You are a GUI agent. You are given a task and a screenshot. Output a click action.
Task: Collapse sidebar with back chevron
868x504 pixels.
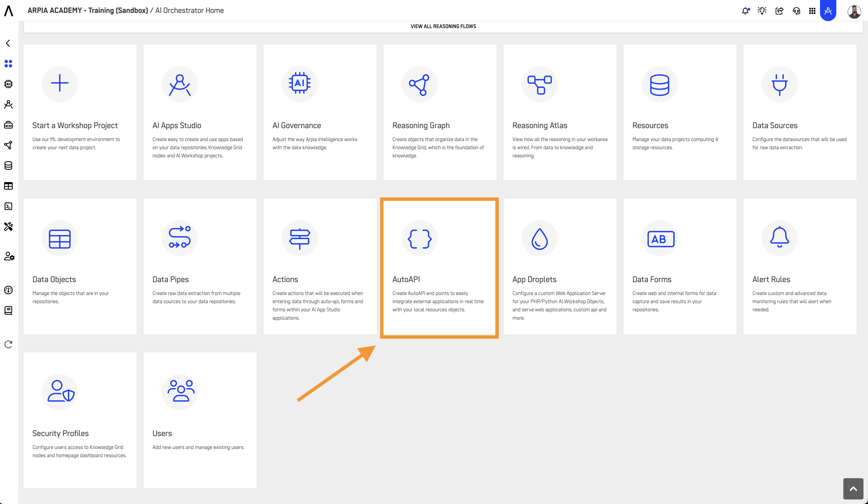pyautogui.click(x=8, y=43)
